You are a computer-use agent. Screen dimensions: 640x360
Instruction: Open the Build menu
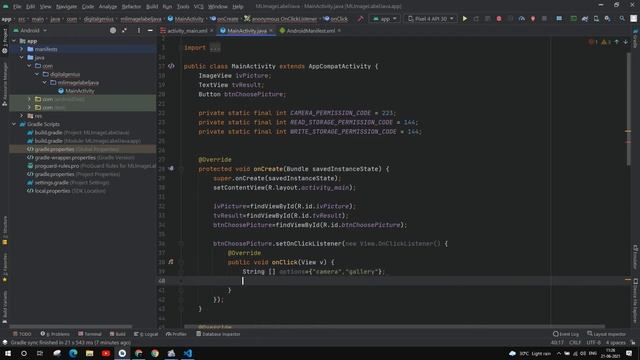click(x=152, y=7)
